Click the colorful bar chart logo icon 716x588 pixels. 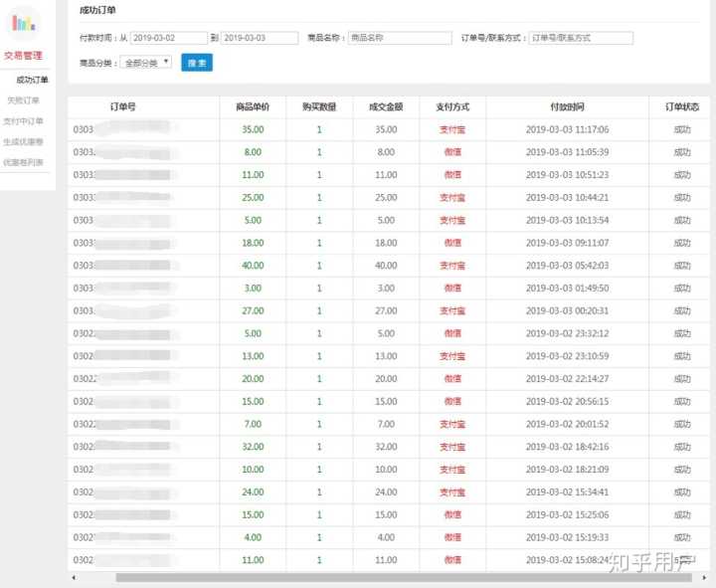click(x=23, y=22)
